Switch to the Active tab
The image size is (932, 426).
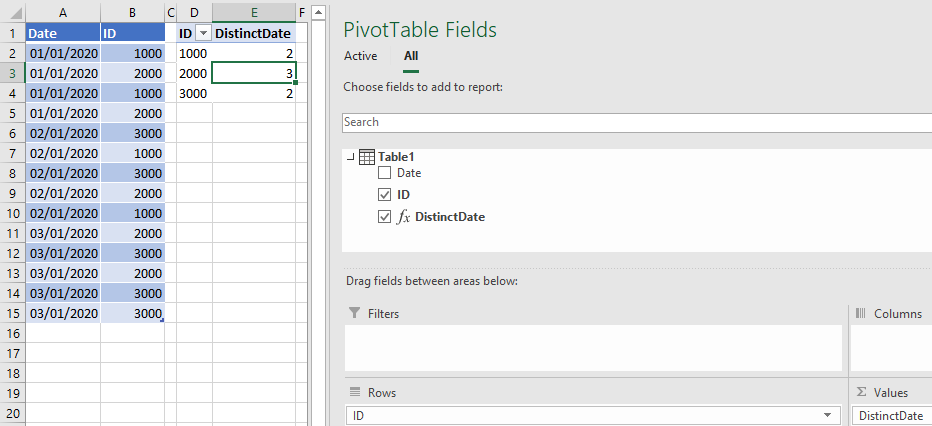coord(360,56)
